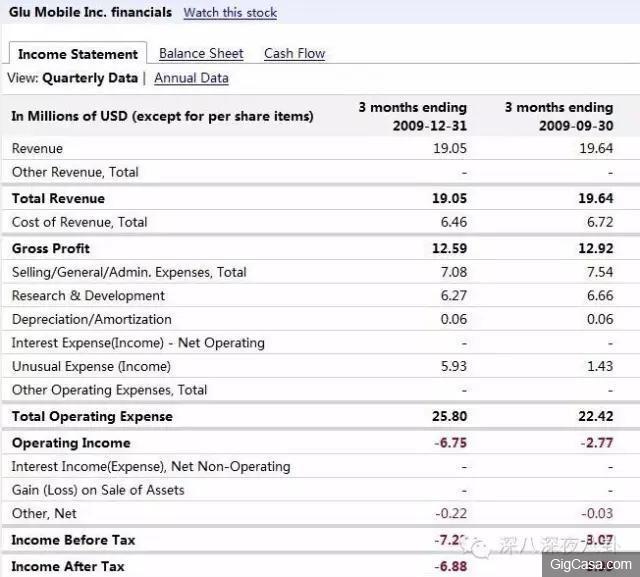Click the 'Watch this stock' link
This screenshot has height=577, width=640.
(230, 13)
